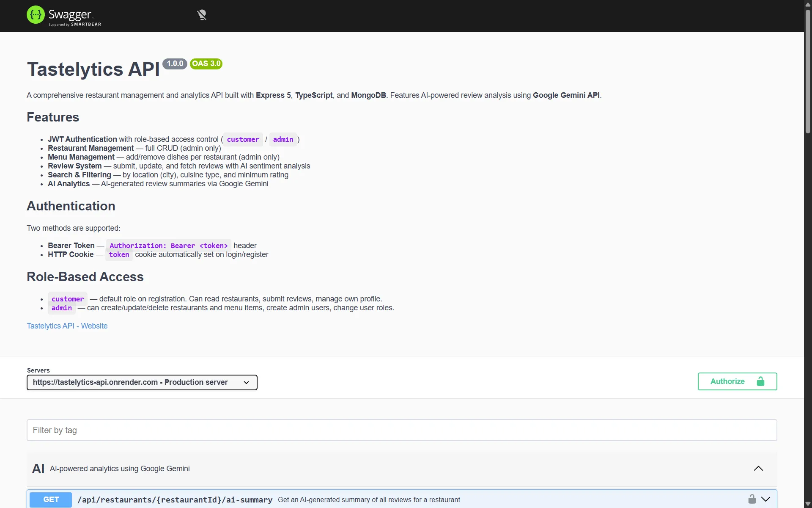Click the /api/restaurants/{restaurantId}/ai-summary path

point(175,500)
